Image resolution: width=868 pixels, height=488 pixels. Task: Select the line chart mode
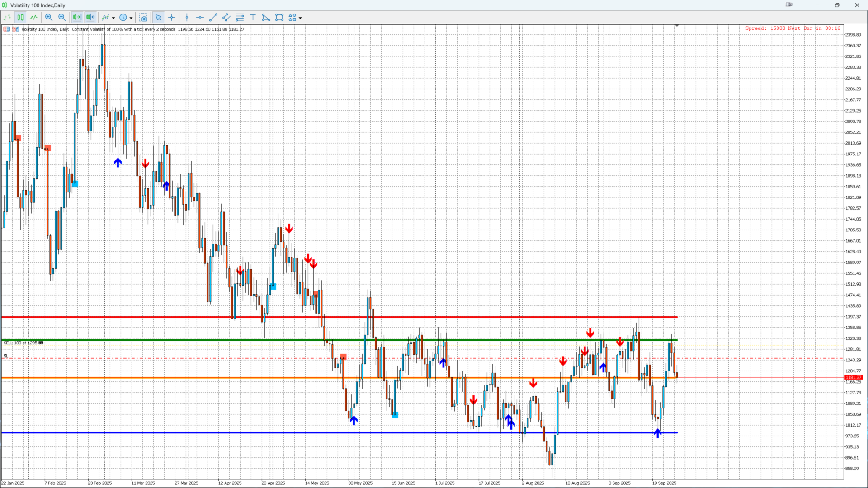[x=34, y=18]
